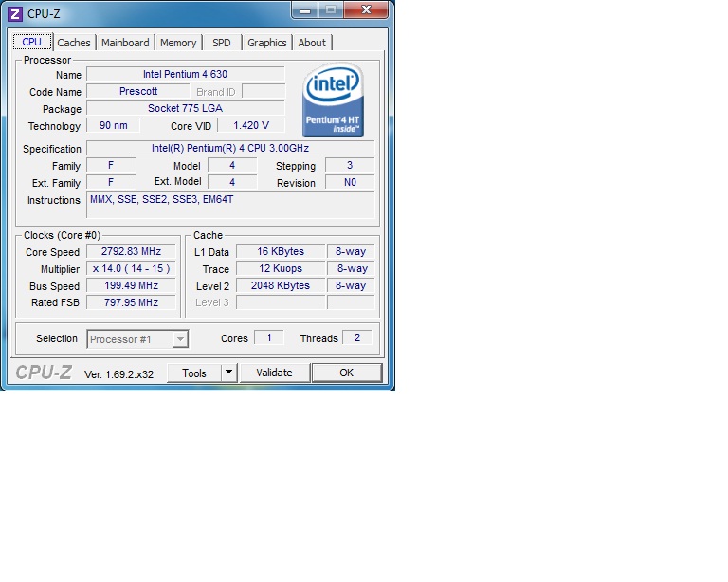Click the Cores value 1

[269, 337]
